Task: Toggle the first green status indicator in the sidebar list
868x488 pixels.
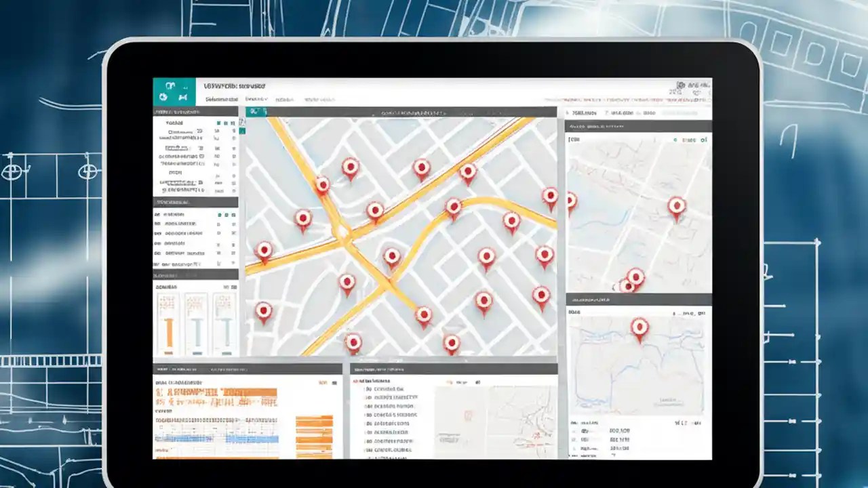Action: (x=220, y=213)
